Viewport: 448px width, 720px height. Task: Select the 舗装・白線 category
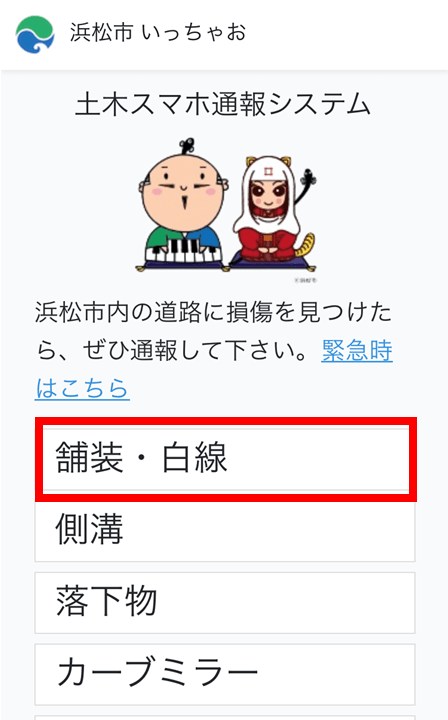(225, 459)
